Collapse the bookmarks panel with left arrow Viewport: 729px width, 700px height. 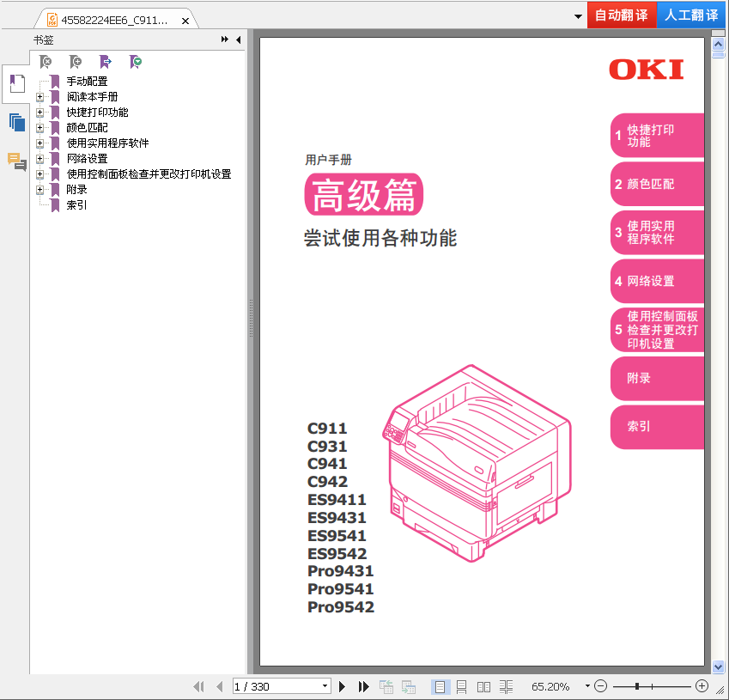239,40
